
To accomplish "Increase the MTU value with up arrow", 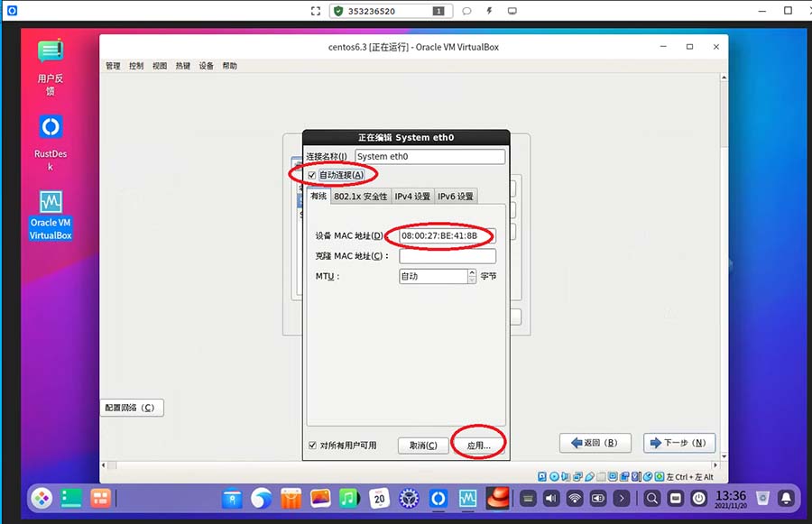I will pos(472,272).
